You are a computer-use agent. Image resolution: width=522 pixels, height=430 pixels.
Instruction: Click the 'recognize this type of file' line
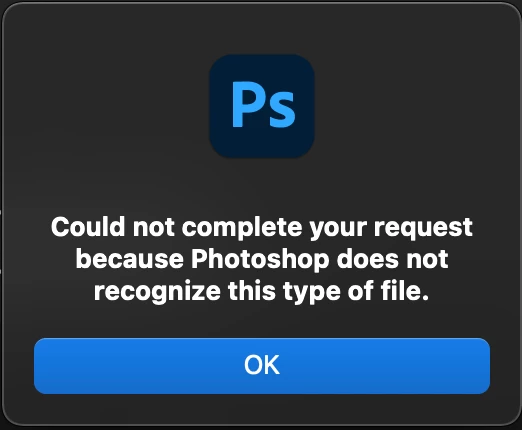coord(261,291)
